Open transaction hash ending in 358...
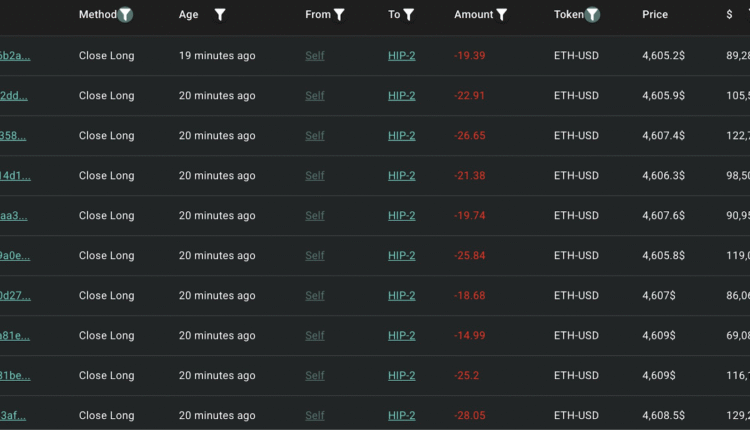The image size is (750, 430). click(14, 136)
